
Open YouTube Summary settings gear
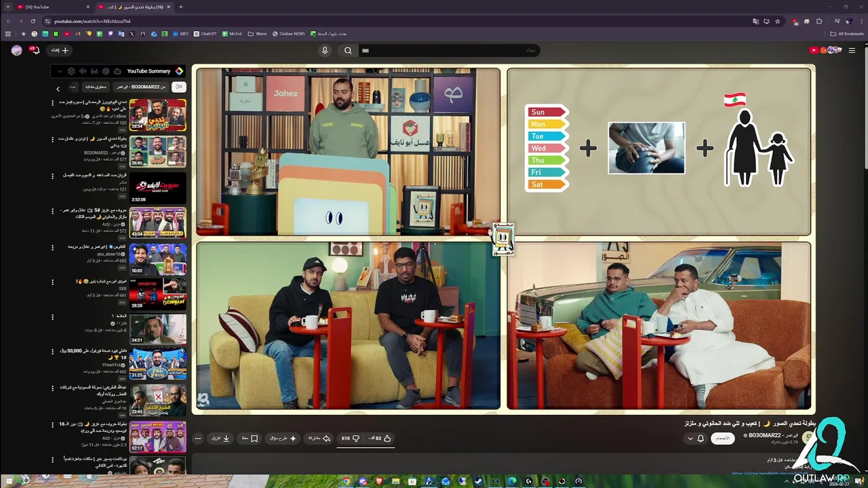coord(71,71)
